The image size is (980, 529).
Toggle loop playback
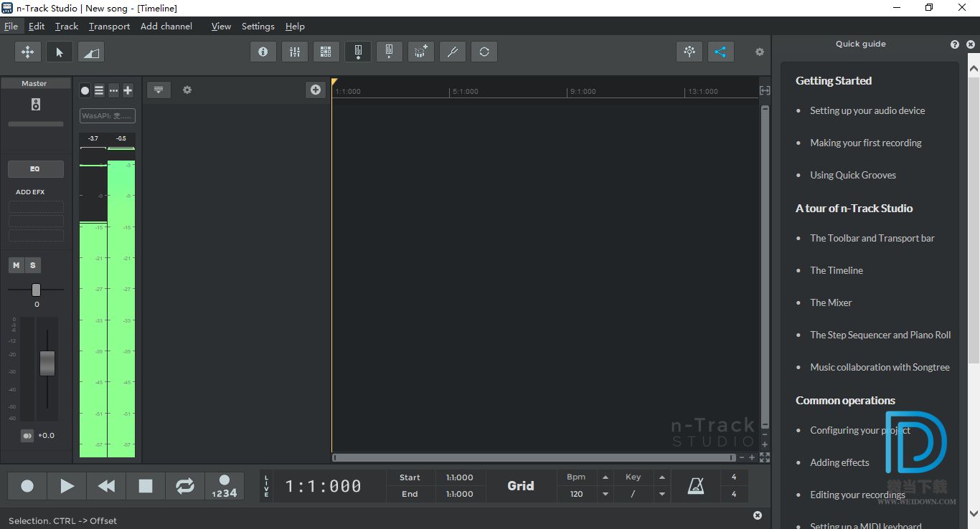[185, 486]
